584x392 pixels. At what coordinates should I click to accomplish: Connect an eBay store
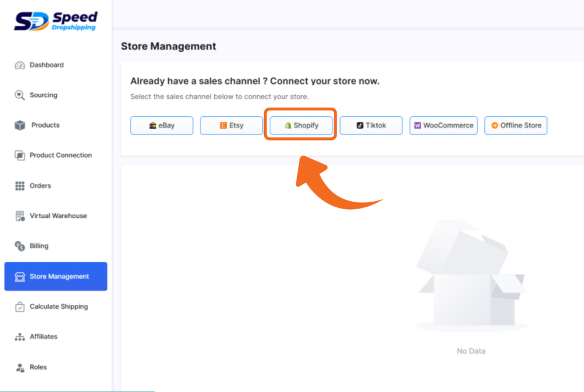pyautogui.click(x=162, y=125)
